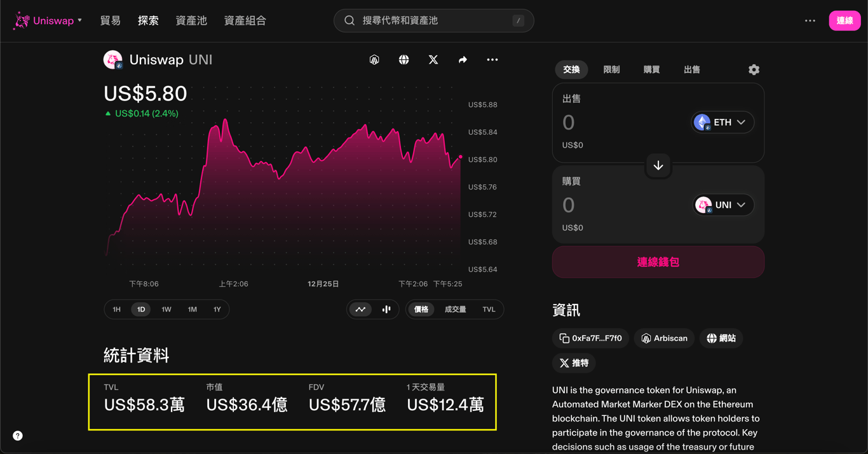Open the Arbiscan link chip

[664, 338]
